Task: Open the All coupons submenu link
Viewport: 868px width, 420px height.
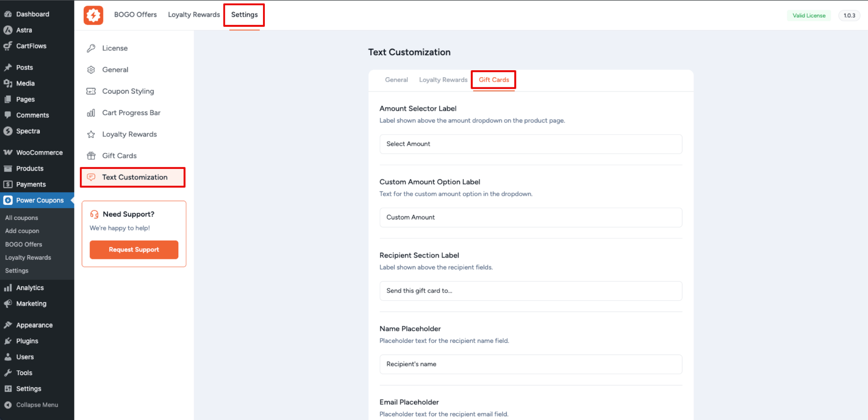Action: tap(21, 218)
